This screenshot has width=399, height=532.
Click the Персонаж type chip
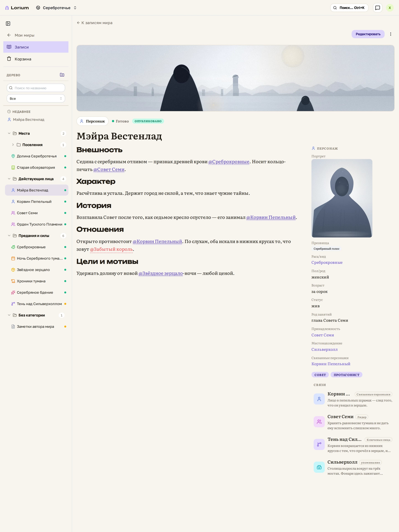tap(93, 121)
